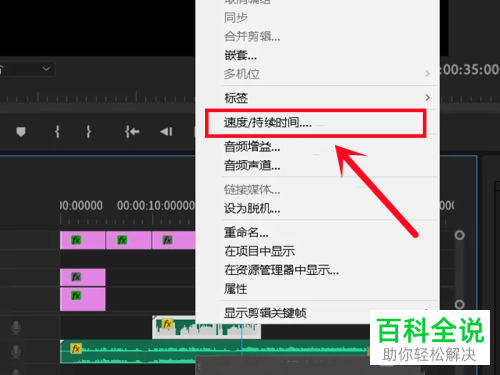This screenshot has height=375, width=500.
Task: Click the upper zoom scrollbar handle circle
Action: (x=460, y=235)
